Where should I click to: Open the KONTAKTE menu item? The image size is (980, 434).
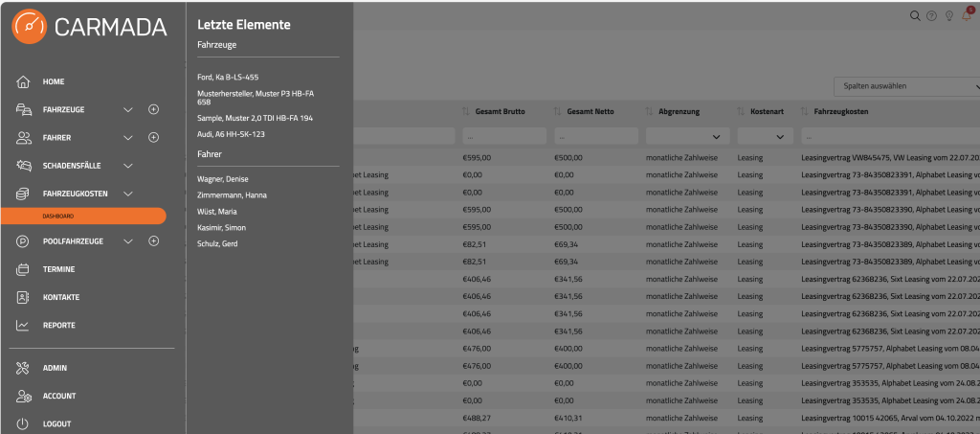click(61, 298)
